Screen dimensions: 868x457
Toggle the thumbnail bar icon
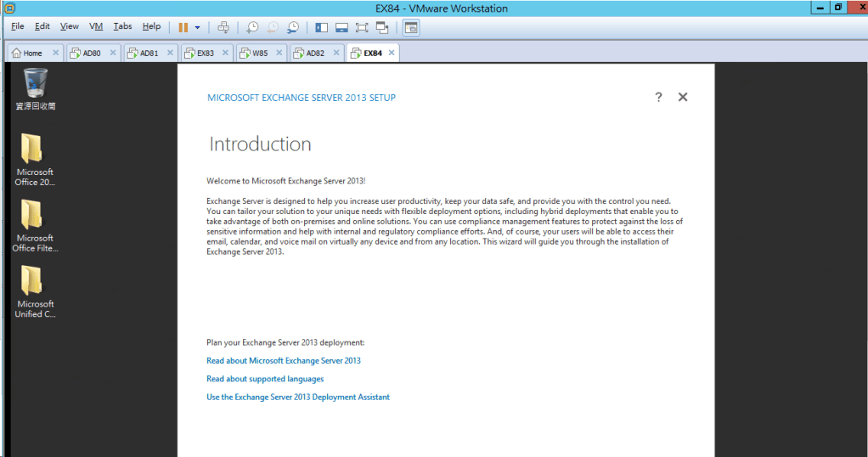341,27
